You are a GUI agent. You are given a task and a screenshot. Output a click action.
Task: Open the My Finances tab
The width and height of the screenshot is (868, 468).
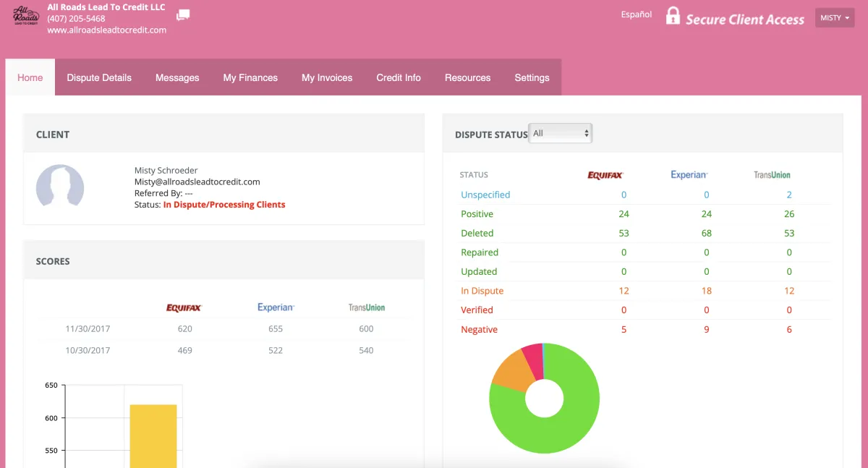click(x=250, y=77)
